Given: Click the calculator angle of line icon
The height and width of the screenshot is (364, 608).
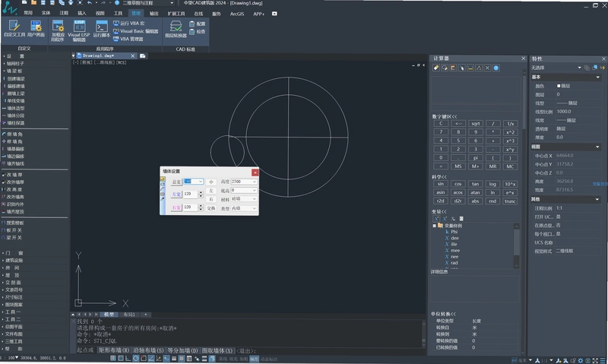Looking at the screenshot, I should (479, 68).
